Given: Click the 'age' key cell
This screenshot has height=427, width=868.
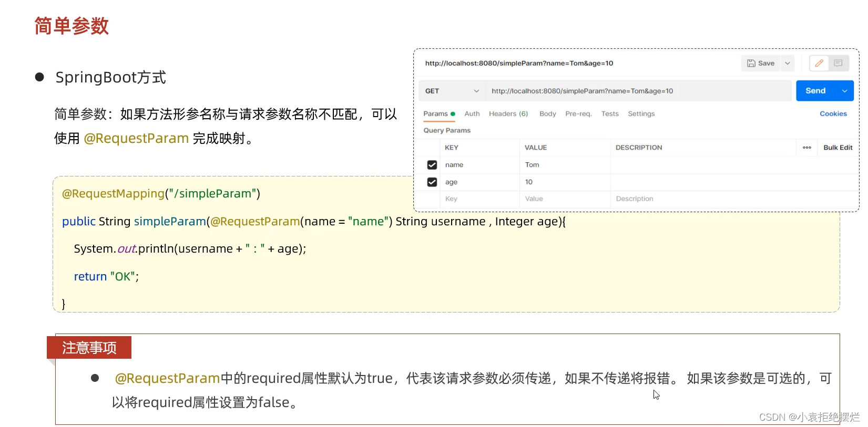Looking at the screenshot, I should [479, 182].
